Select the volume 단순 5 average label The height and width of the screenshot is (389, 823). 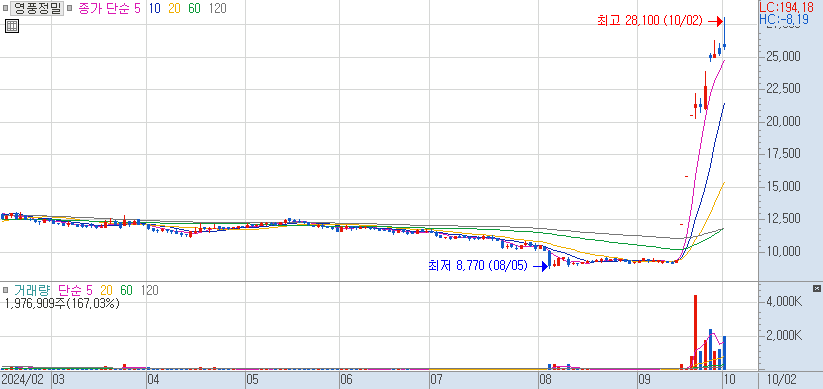(x=75, y=290)
